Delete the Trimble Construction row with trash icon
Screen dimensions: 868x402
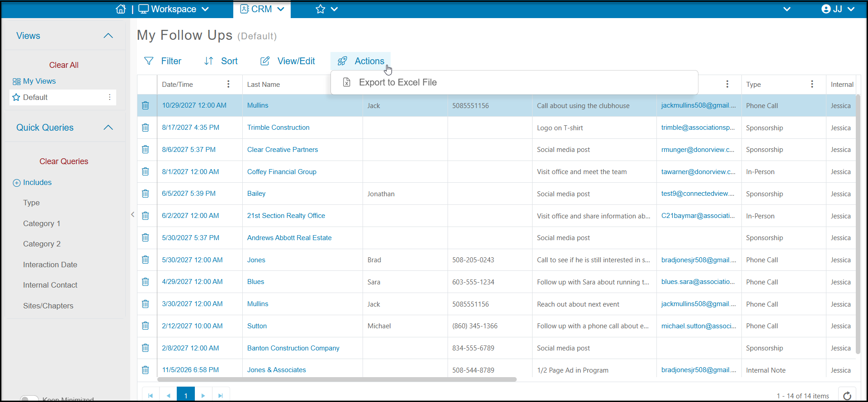(145, 128)
